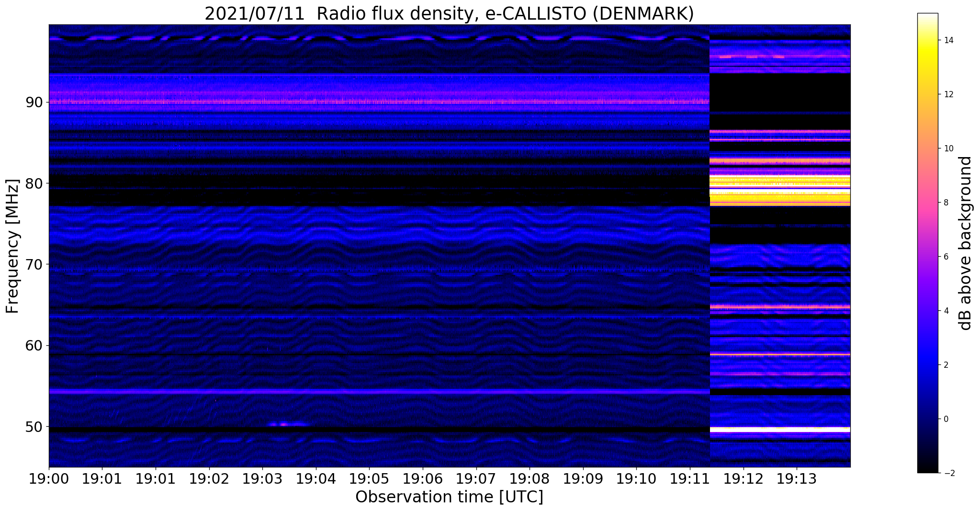Click the colorbar tick value 6
This screenshot has width=980, height=511.
(945, 257)
